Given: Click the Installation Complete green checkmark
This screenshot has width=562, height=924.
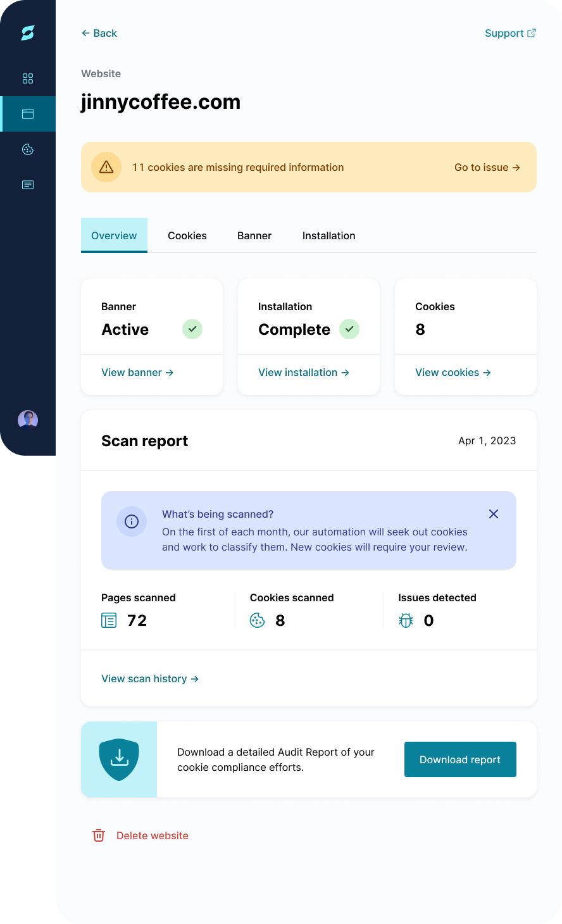Looking at the screenshot, I should [x=349, y=329].
